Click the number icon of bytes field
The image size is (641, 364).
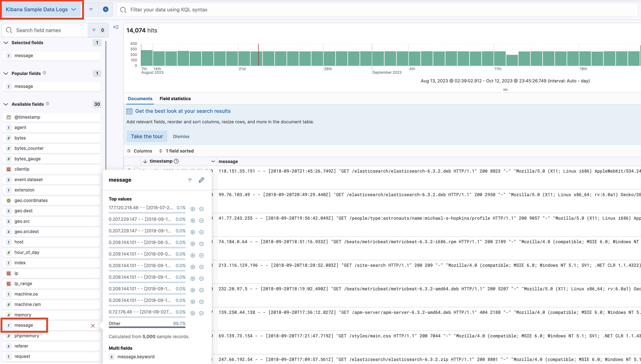pyautogui.click(x=9, y=138)
